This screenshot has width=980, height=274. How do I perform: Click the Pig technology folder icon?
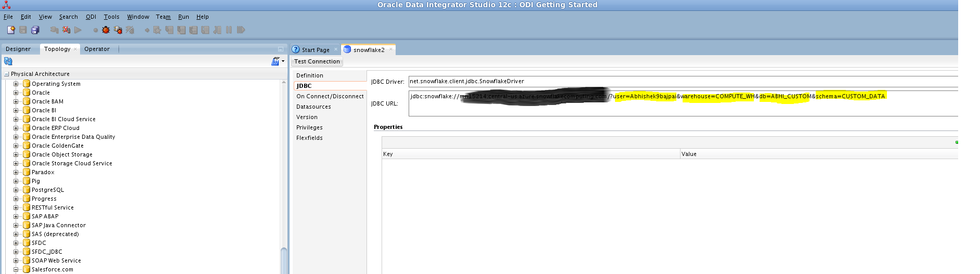click(27, 181)
